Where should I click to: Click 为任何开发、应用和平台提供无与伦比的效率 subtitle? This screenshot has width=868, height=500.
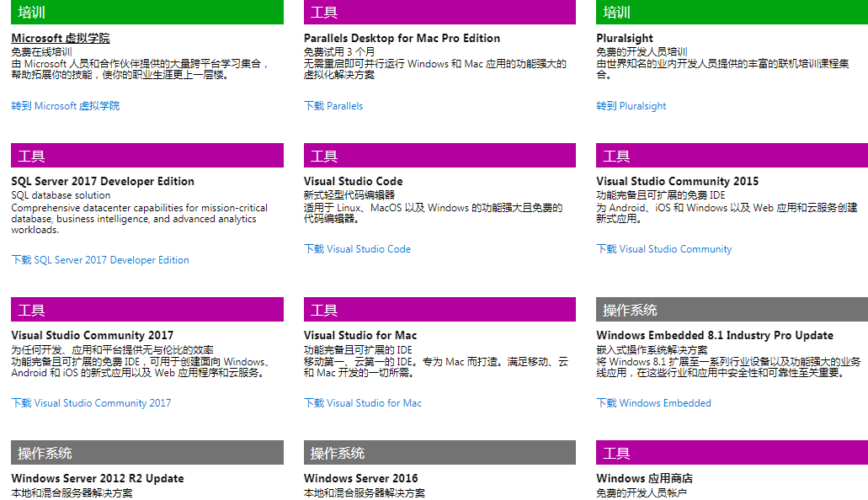[112, 350]
